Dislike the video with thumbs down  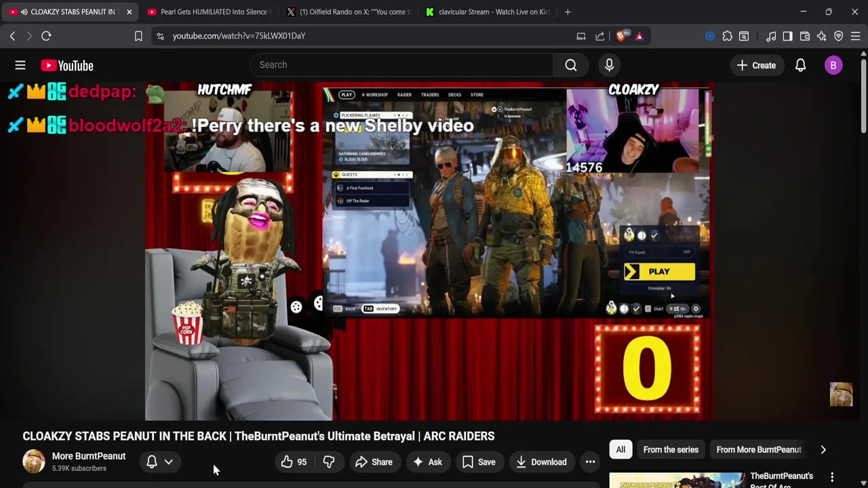(329, 462)
